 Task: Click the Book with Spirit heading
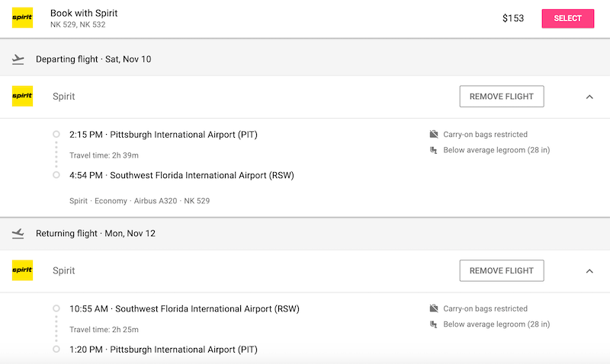[x=84, y=13]
